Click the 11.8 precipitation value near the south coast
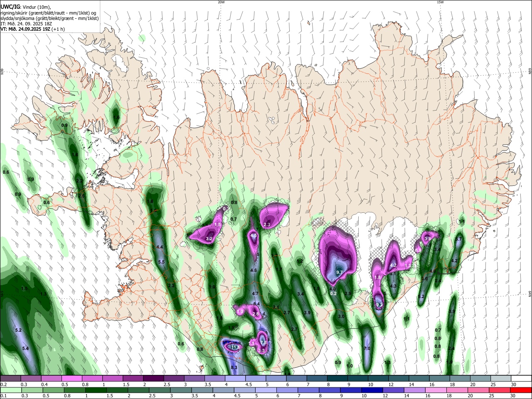Image resolution: width=532 pixels, height=399 pixels. point(235,347)
